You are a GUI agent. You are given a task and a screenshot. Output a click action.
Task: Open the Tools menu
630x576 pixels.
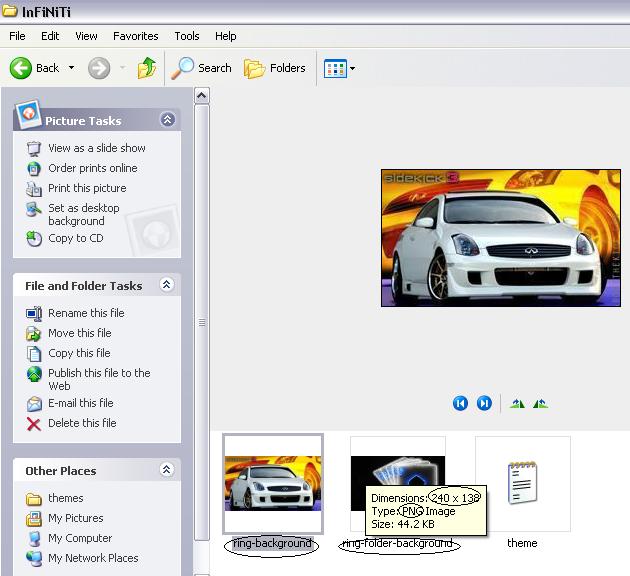(x=187, y=36)
